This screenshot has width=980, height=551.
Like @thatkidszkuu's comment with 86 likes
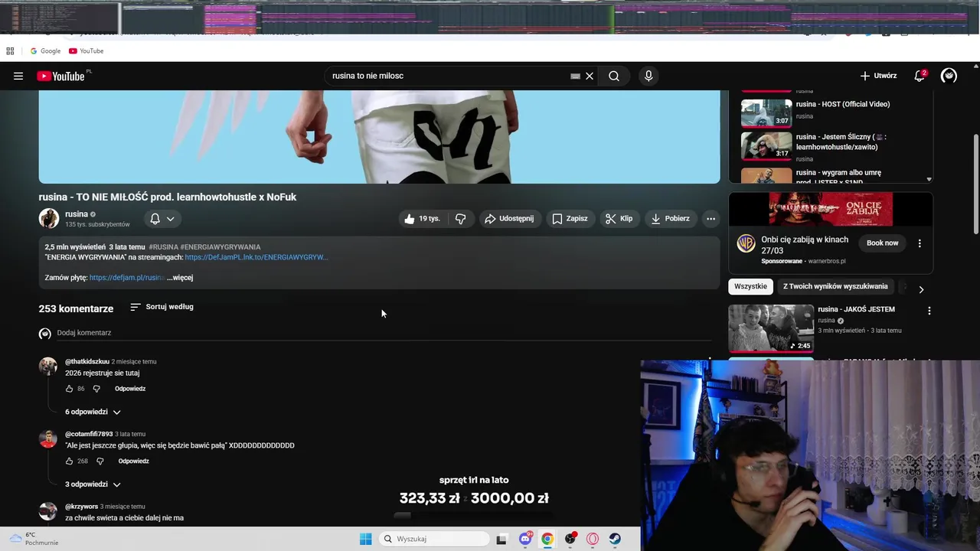(69, 389)
